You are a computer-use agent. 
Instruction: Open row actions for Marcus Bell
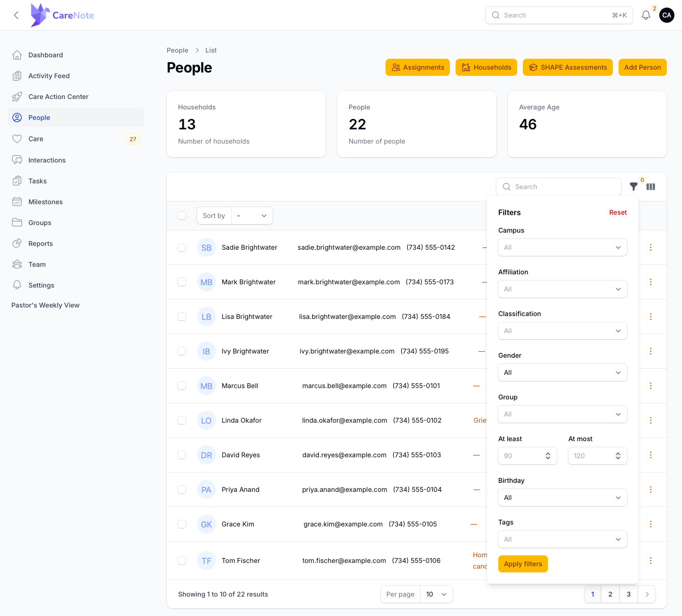point(651,386)
